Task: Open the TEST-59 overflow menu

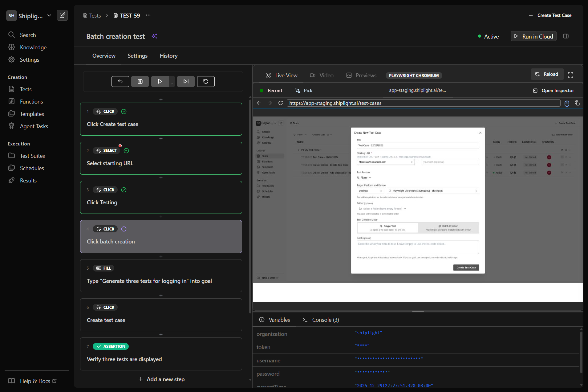Action: [148, 15]
